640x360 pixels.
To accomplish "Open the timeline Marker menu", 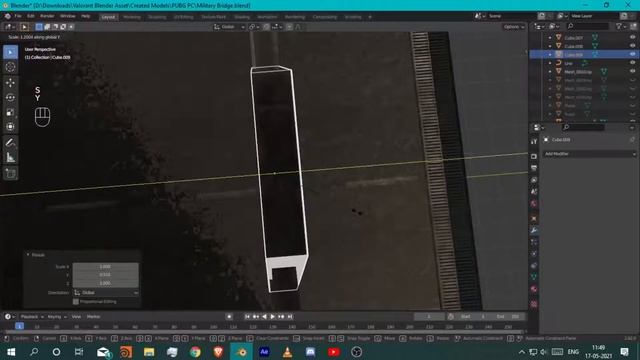I will (93, 316).
